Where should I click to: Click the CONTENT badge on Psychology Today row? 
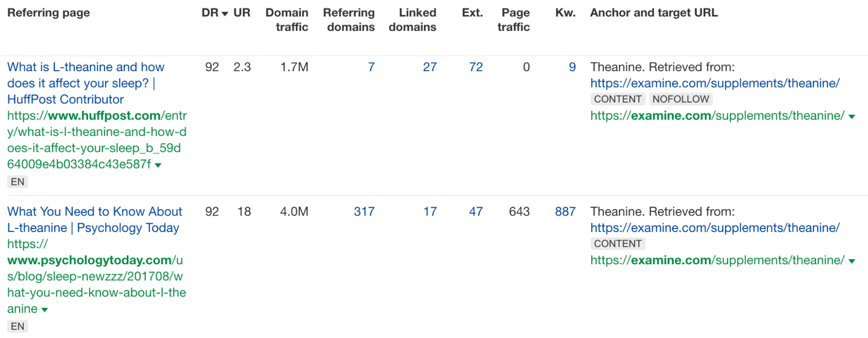coord(617,243)
